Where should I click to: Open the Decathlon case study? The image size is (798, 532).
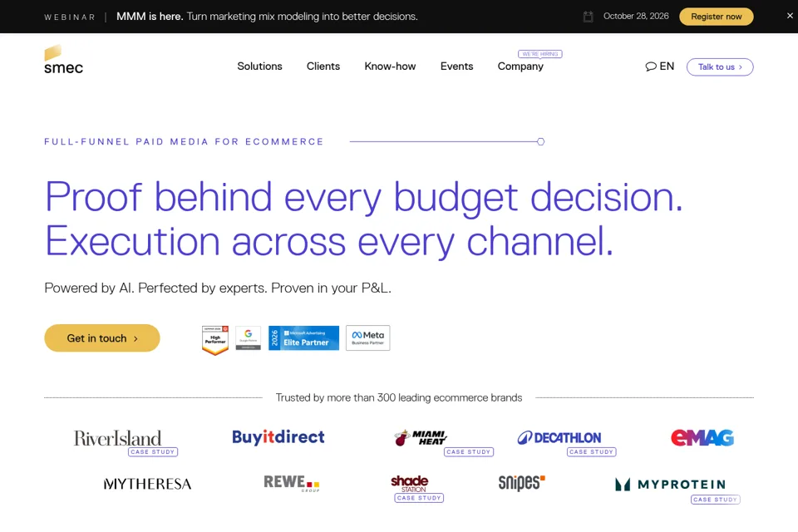coord(591,452)
